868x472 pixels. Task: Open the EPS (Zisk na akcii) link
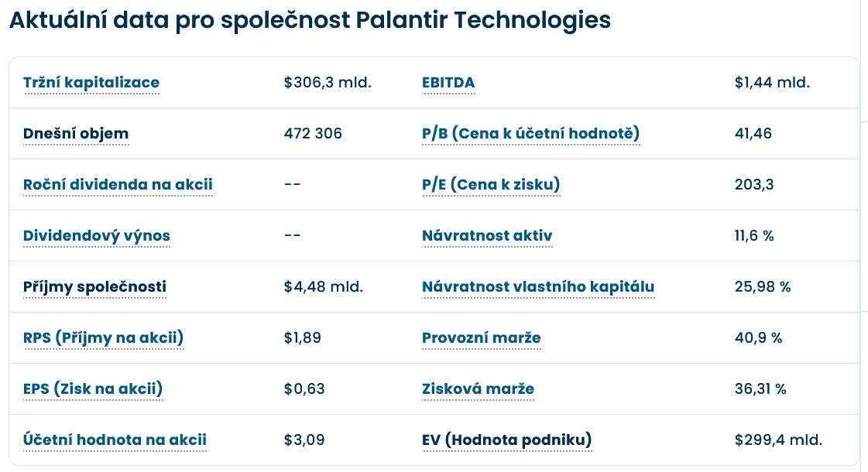coord(93,389)
